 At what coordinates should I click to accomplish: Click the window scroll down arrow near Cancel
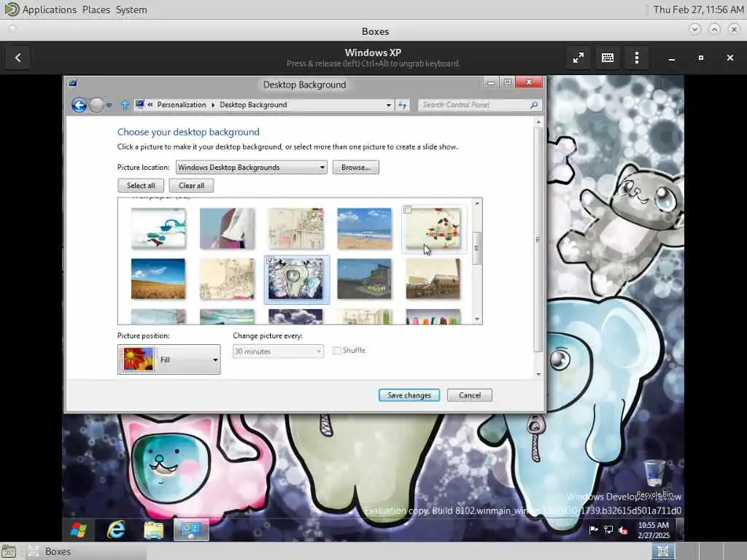tap(538, 374)
